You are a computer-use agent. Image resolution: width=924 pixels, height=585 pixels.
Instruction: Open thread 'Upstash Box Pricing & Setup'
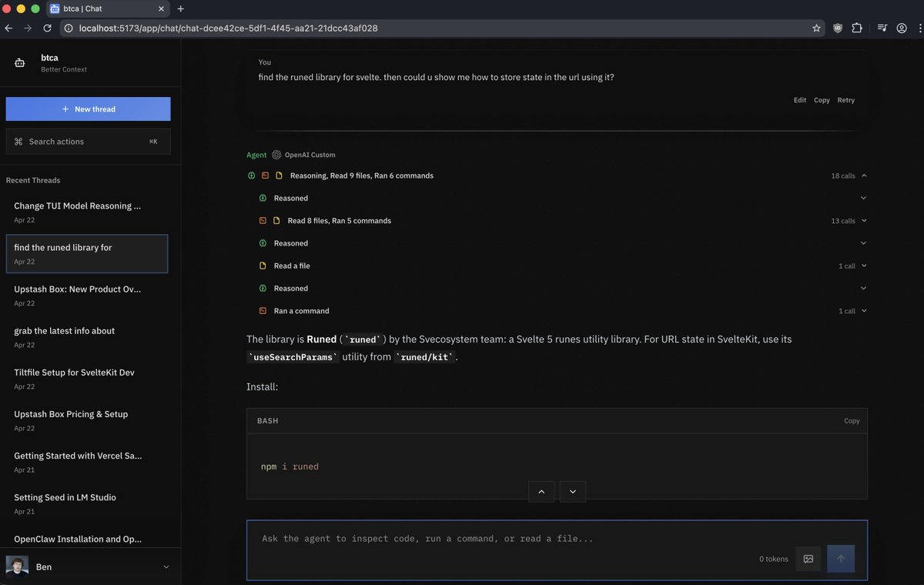pyautogui.click(x=86, y=420)
